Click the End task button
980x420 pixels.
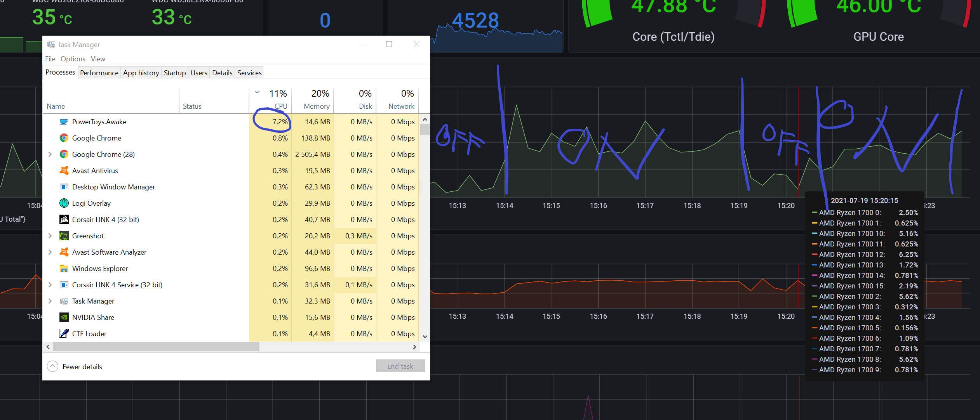[400, 366]
